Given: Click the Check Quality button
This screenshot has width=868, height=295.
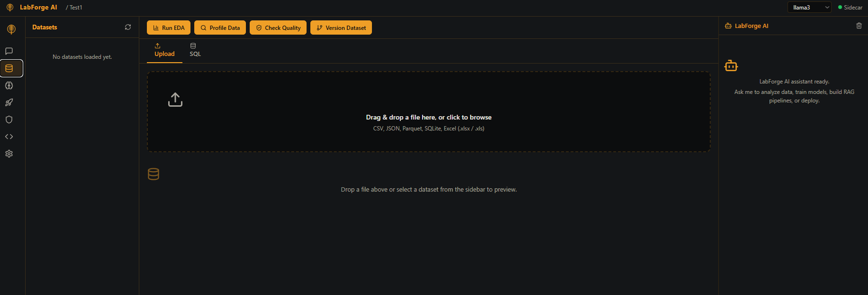Looking at the screenshot, I should click(x=278, y=28).
